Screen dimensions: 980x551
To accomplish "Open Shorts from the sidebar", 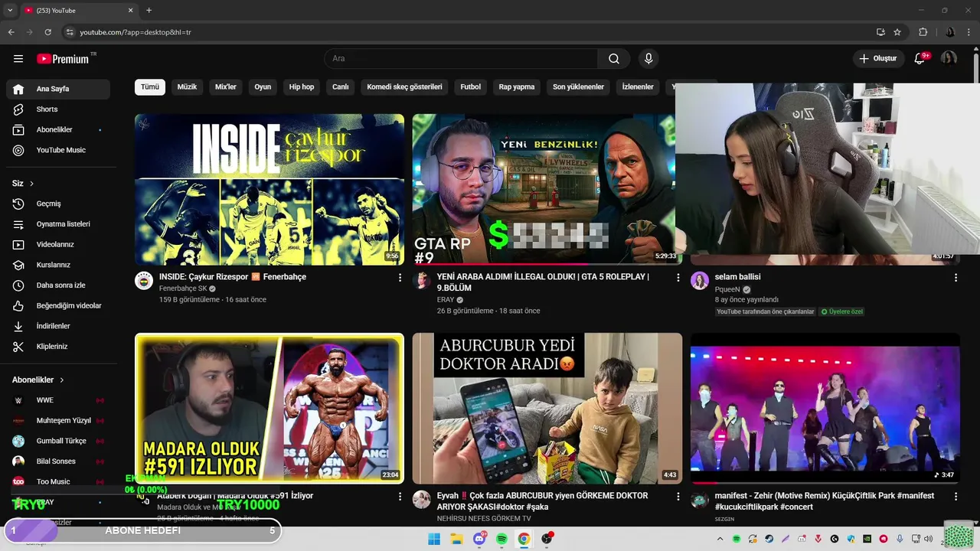I will [58, 109].
